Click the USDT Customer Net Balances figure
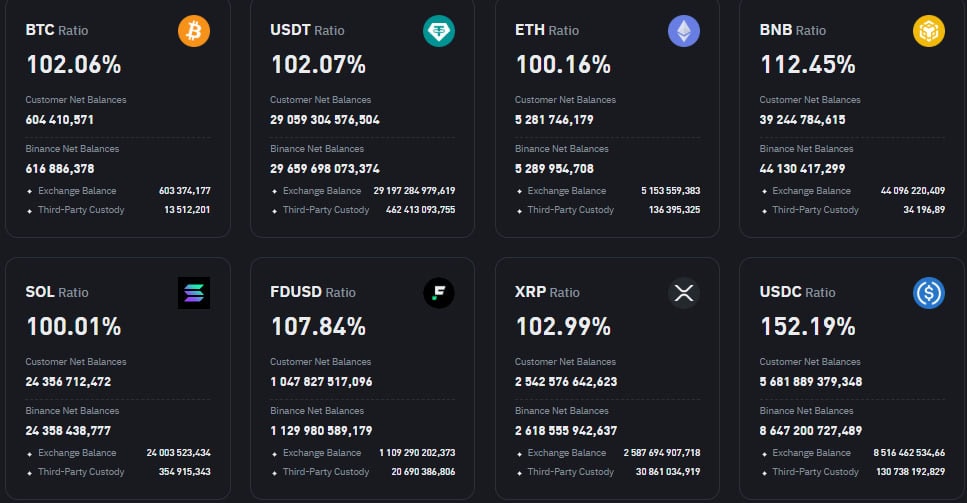 325,120
